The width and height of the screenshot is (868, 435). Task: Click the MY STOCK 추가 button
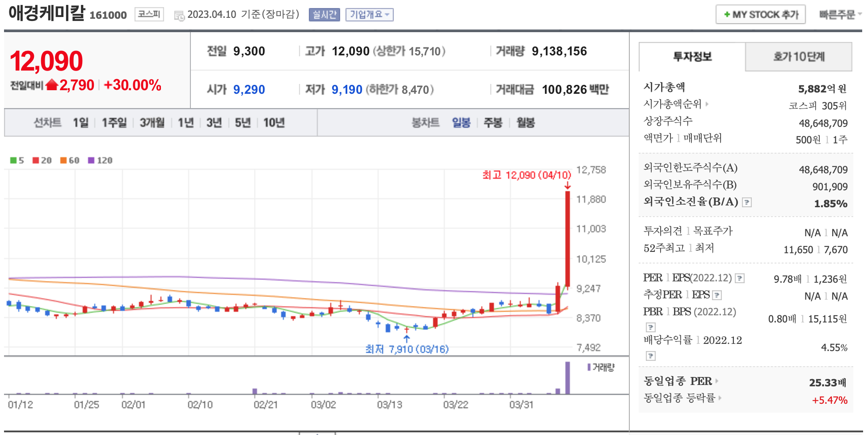(760, 15)
